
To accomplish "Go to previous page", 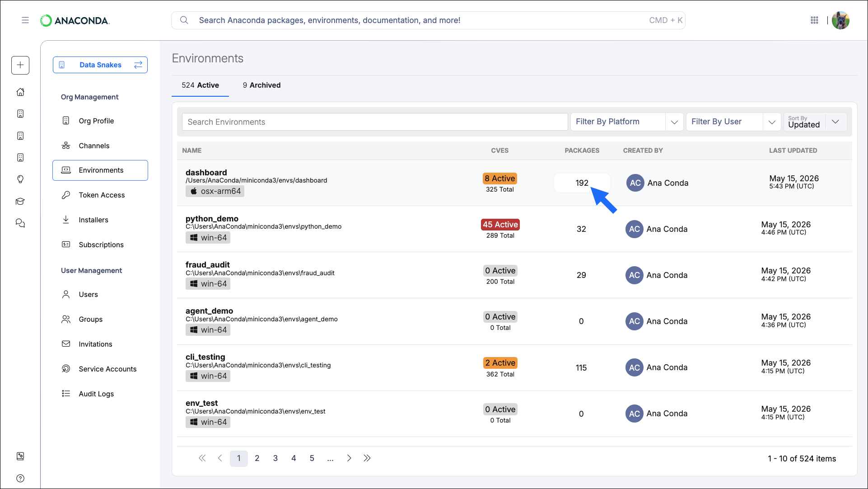I will [x=220, y=458].
